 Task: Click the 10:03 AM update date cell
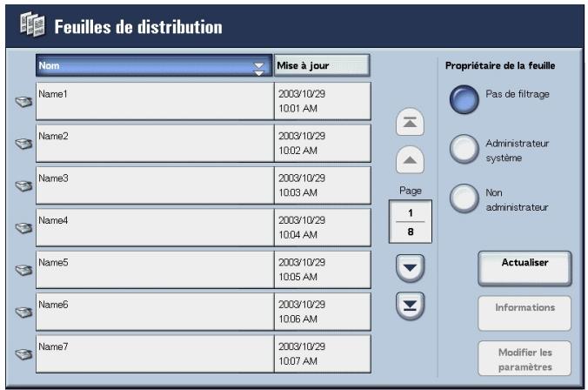tap(323, 185)
